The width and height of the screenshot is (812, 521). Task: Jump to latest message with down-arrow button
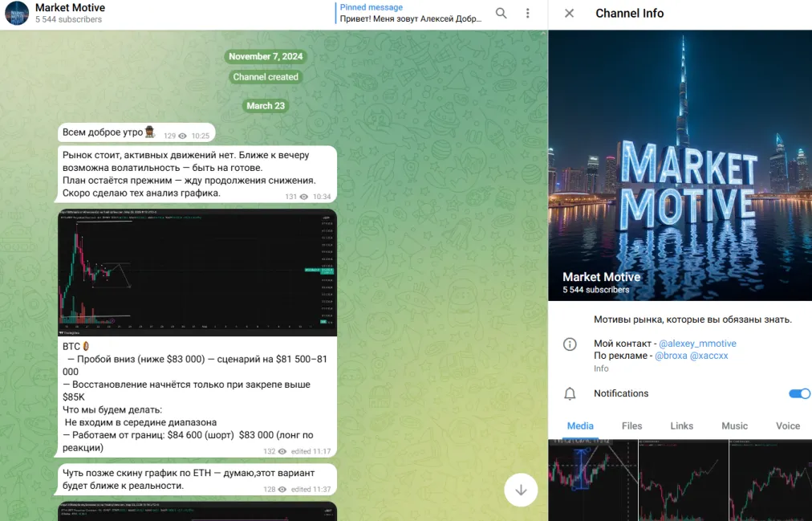tap(521, 490)
